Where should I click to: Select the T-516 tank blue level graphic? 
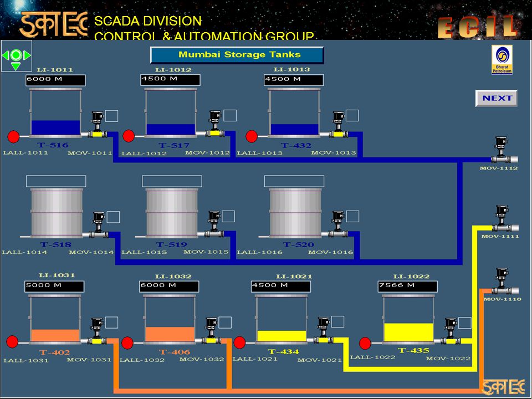click(x=55, y=127)
